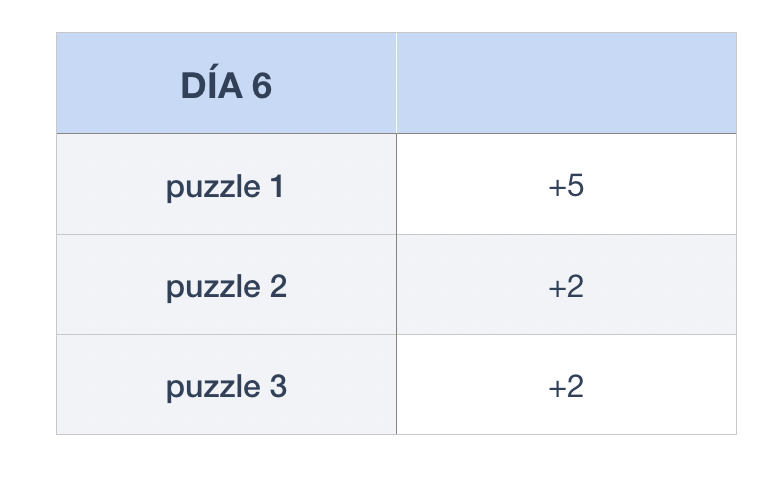Click the empty header cell beside DÍA 6
The height and width of the screenshot is (482, 773).
click(566, 84)
